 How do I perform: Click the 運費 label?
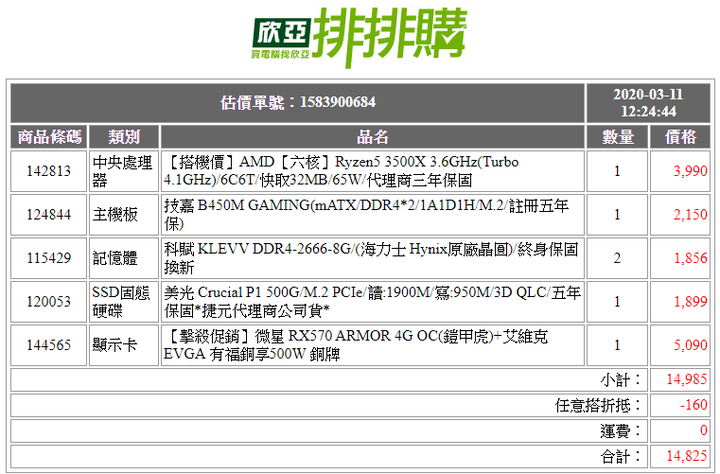point(621,431)
